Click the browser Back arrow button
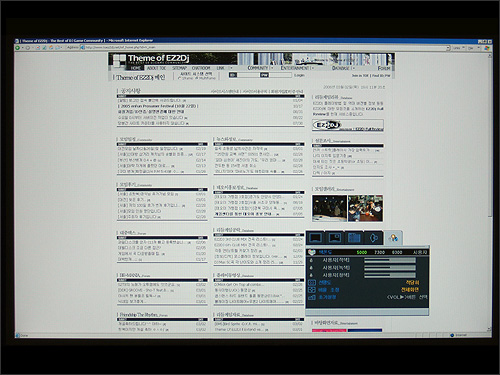Viewport: 500px width, 375px height. tap(17, 48)
